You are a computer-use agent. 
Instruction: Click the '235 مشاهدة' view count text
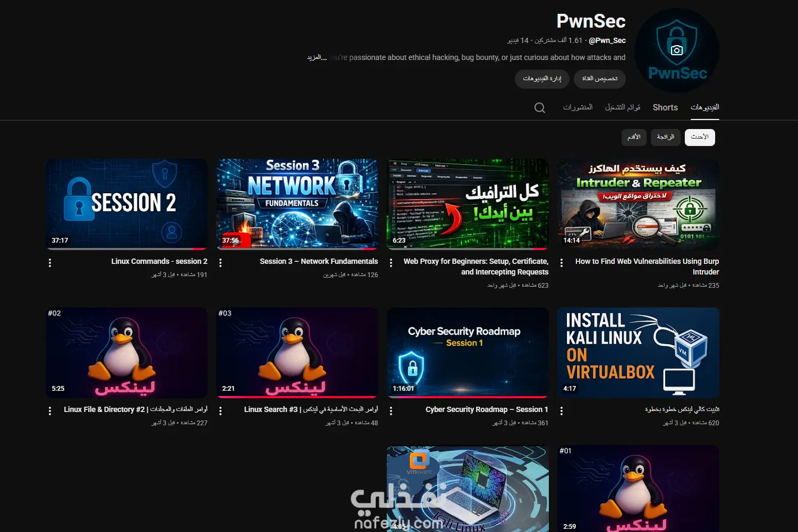click(706, 286)
